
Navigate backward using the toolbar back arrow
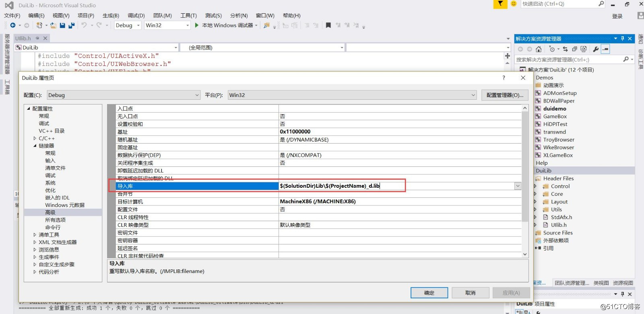point(13,25)
